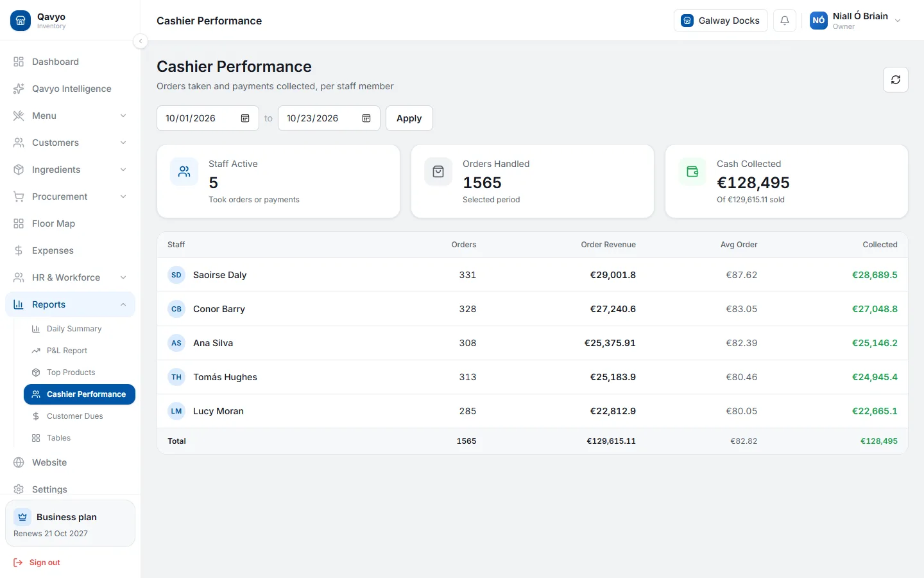The height and width of the screenshot is (578, 924).
Task: Click the Qavyo logo icon
Action: [21, 21]
